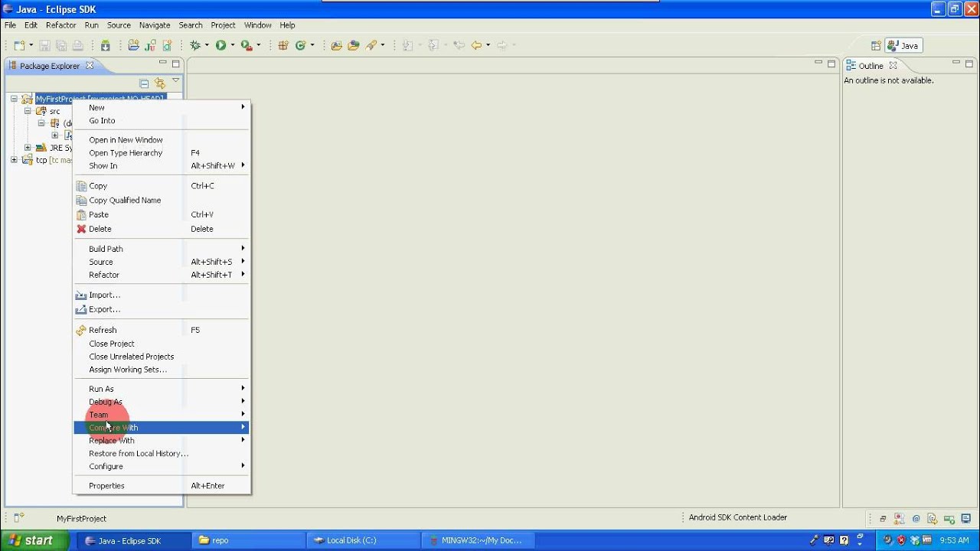Open the Navigate menu
980x551 pixels.
[x=155, y=25]
